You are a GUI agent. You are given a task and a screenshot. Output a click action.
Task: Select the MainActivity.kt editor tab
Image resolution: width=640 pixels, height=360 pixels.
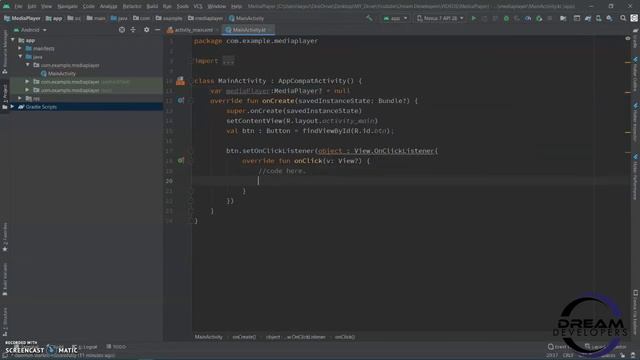coord(249,30)
